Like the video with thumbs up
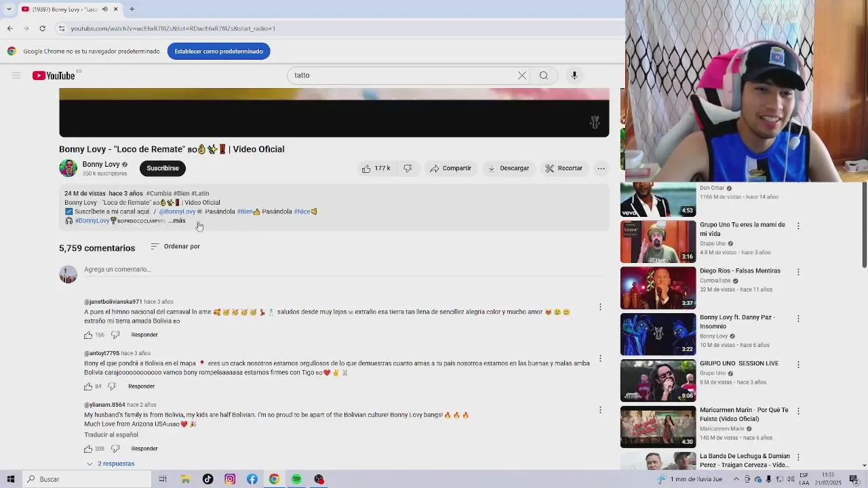This screenshot has height=488, width=868. 376,168
